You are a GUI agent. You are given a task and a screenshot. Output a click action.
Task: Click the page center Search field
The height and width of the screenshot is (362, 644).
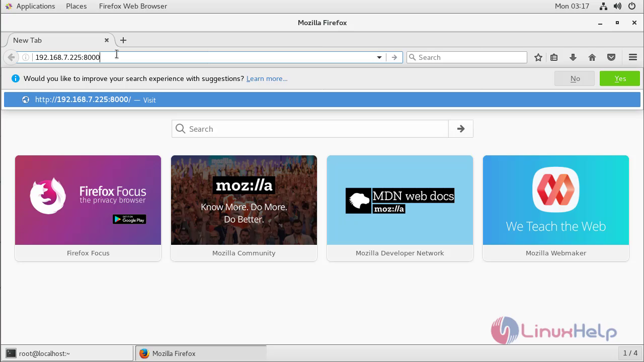pyautogui.click(x=310, y=129)
